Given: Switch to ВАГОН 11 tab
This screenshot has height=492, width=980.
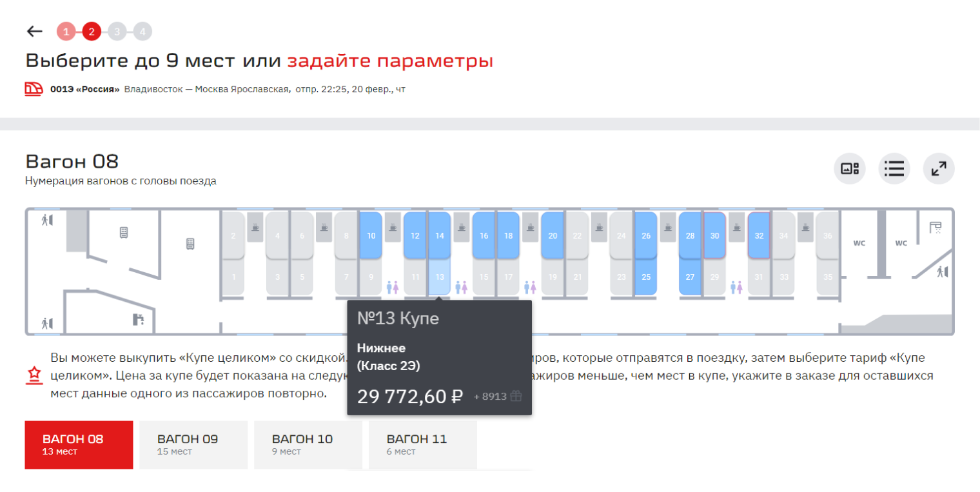Looking at the screenshot, I should click(x=423, y=445).
